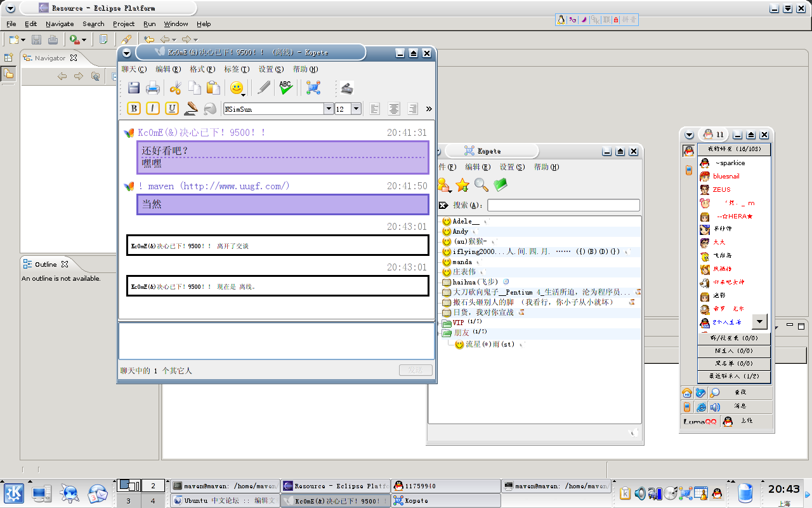Open the 帮助(H) menu in Kopete contact window
812x508 pixels.
click(546, 167)
